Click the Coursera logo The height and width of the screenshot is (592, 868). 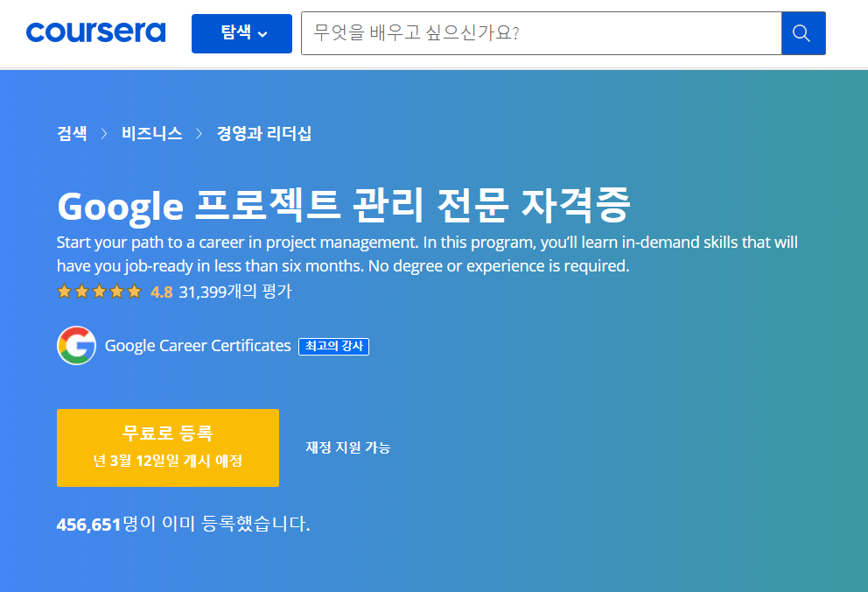(95, 32)
